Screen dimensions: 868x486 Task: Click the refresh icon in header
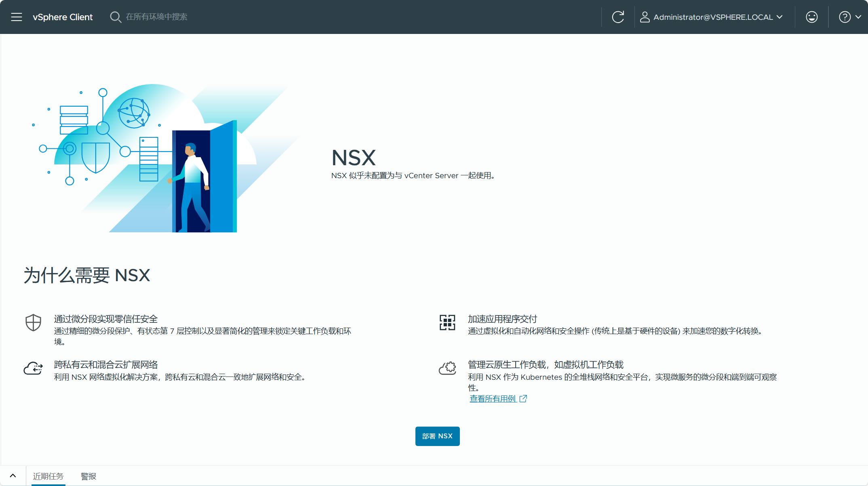[618, 17]
